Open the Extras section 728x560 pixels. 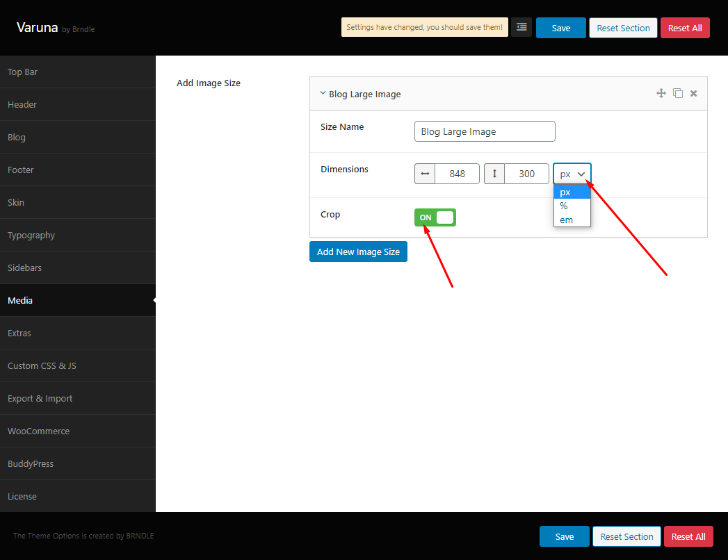pos(78,333)
